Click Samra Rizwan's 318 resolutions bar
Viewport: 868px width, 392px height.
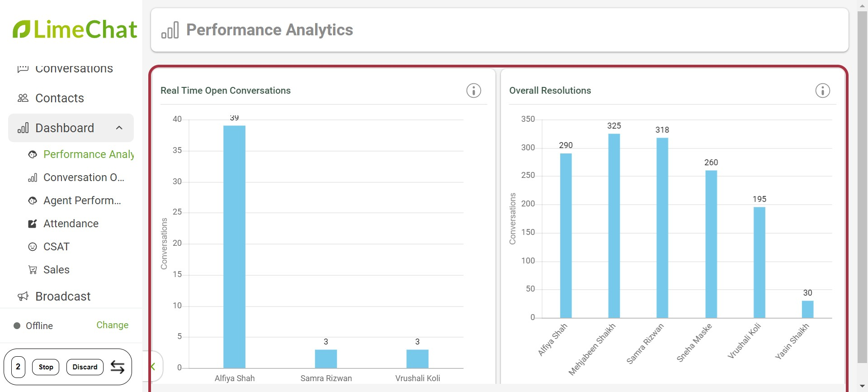pos(662,228)
